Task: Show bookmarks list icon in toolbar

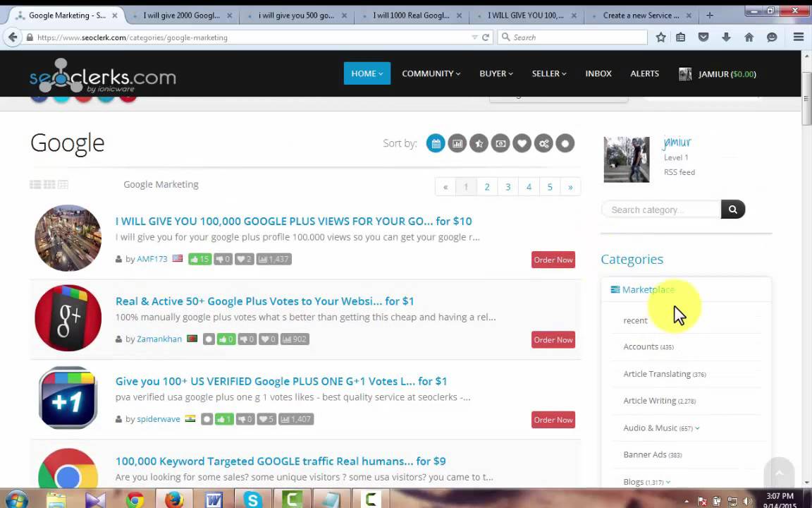Action: (680, 37)
